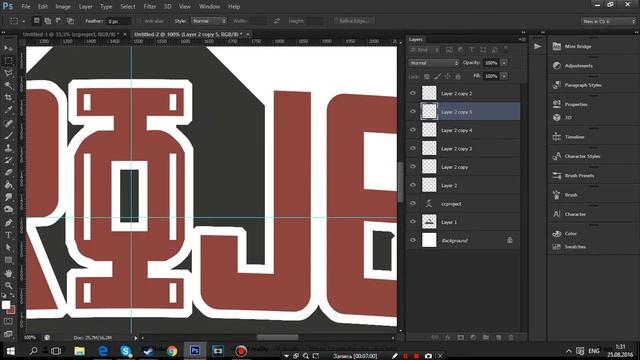Open the Layer menu
640x360 pixels.
point(85,7)
